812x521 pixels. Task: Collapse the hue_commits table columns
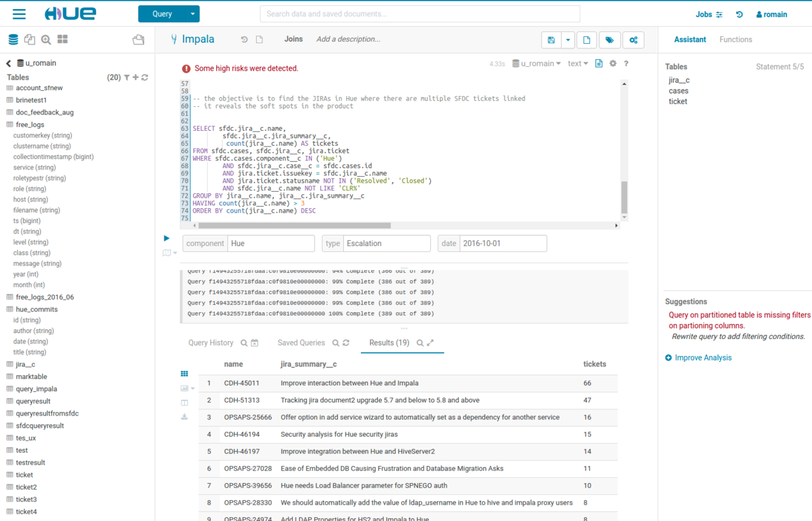(x=36, y=309)
